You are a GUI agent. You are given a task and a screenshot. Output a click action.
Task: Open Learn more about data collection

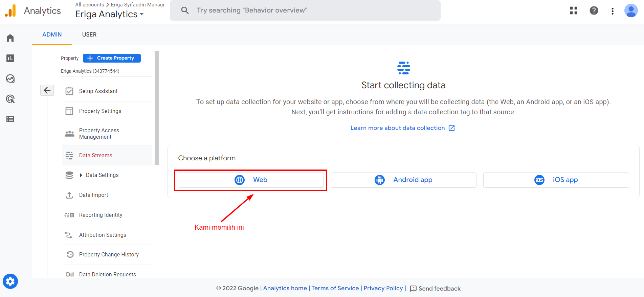coord(398,128)
